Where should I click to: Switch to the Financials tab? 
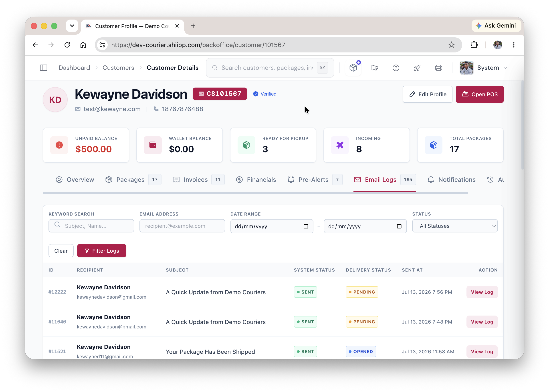coord(256,180)
